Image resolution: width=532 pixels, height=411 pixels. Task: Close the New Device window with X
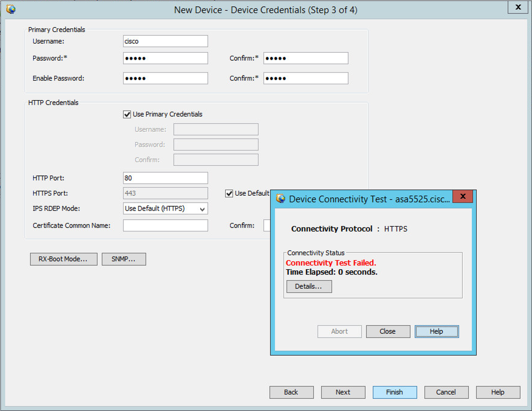518,7
